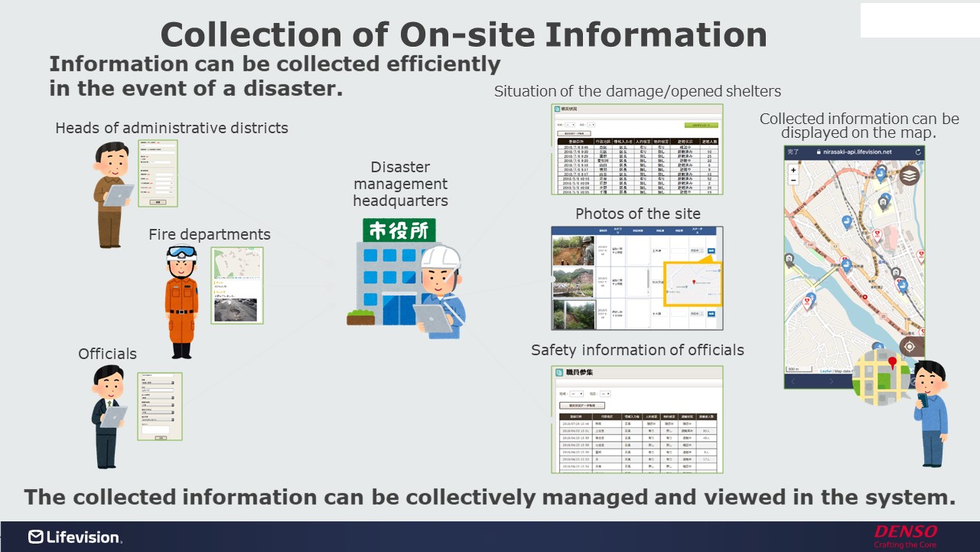The height and width of the screenshot is (552, 980).
Task: Open first filter dropdown in damage status panel
Action: click(569, 124)
